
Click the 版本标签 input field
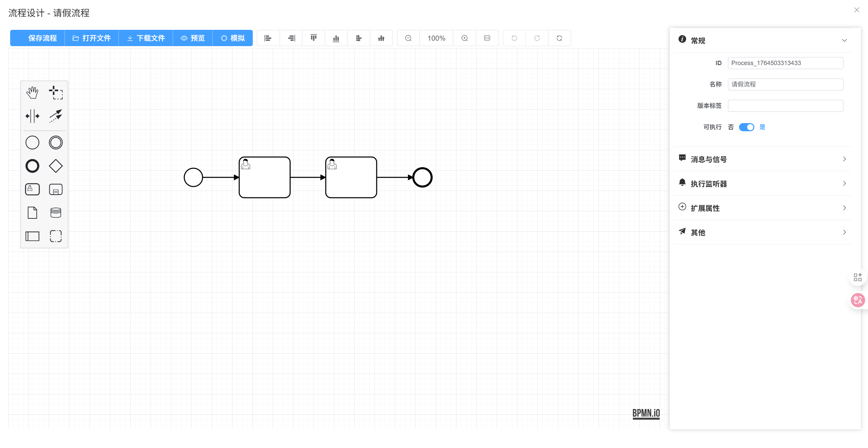tap(785, 106)
